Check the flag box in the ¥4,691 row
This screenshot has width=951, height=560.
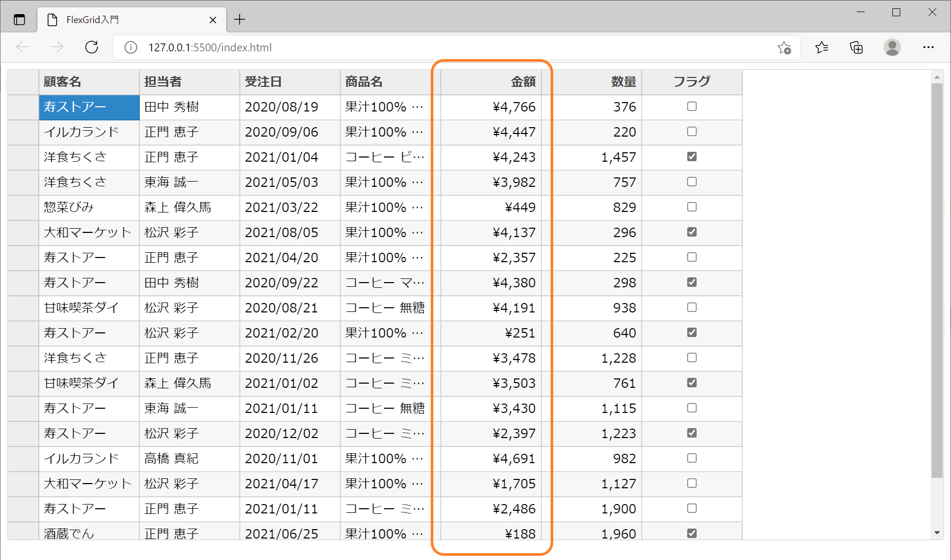pyautogui.click(x=692, y=458)
